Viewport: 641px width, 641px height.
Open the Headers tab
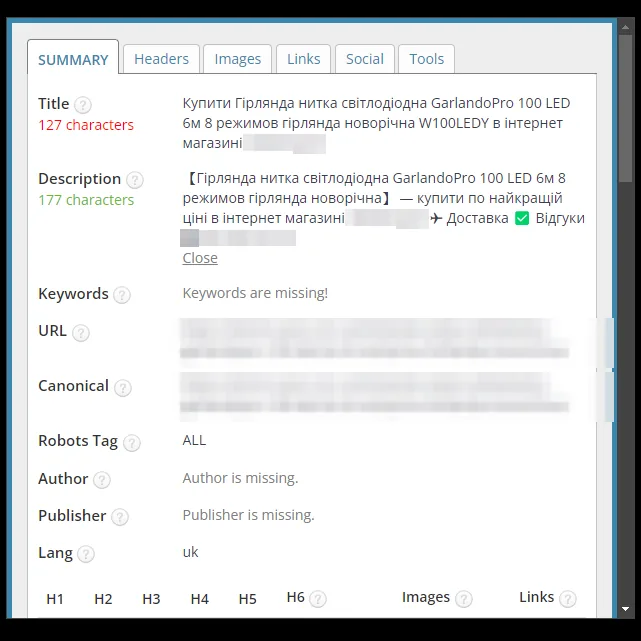(x=161, y=59)
